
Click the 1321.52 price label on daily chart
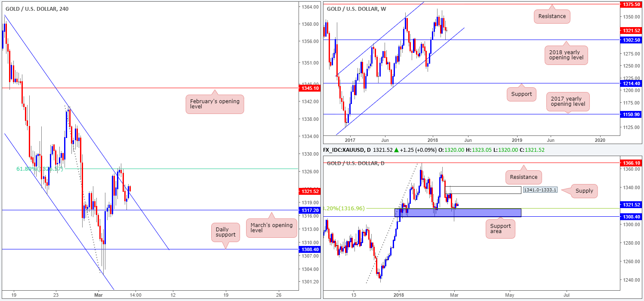click(x=630, y=205)
